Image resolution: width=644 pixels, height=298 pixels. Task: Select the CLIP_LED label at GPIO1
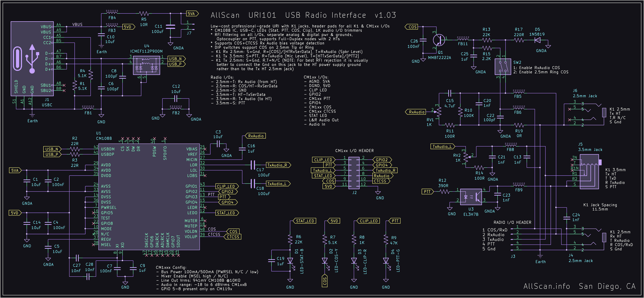[227, 186]
